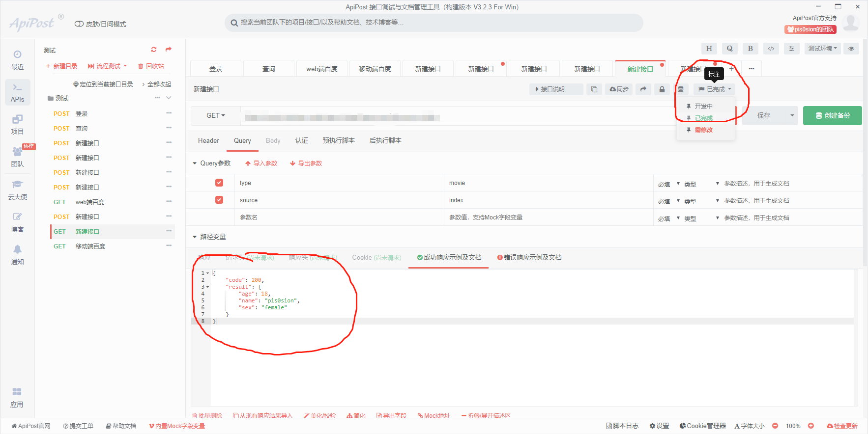Collapse the 测试 folder chevron
The width and height of the screenshot is (868, 434).
pos(169,98)
